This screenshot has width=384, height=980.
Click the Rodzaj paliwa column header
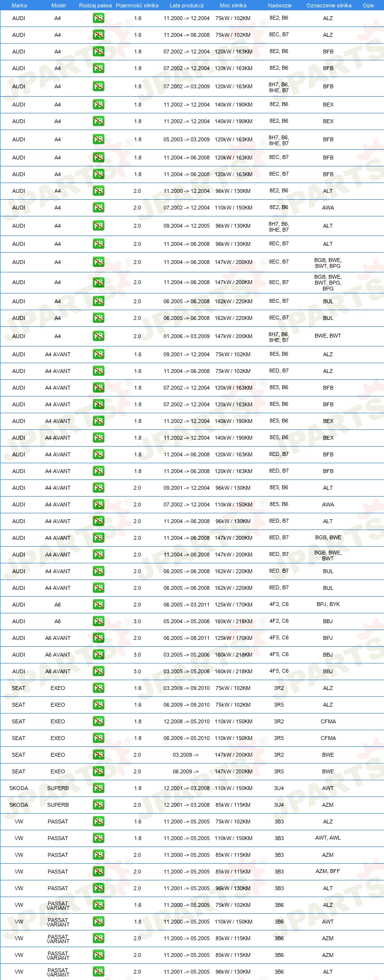pyautogui.click(x=95, y=5)
